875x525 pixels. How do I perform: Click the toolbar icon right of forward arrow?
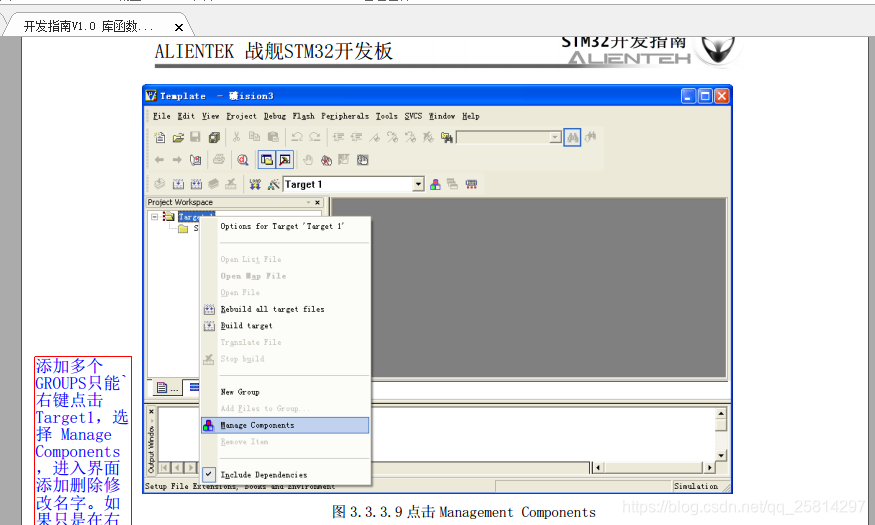pyautogui.click(x=195, y=160)
